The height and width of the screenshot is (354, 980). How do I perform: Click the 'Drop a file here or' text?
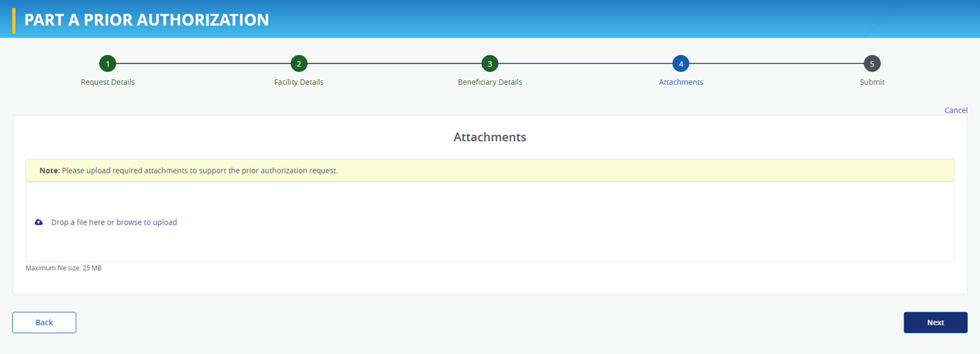82,222
